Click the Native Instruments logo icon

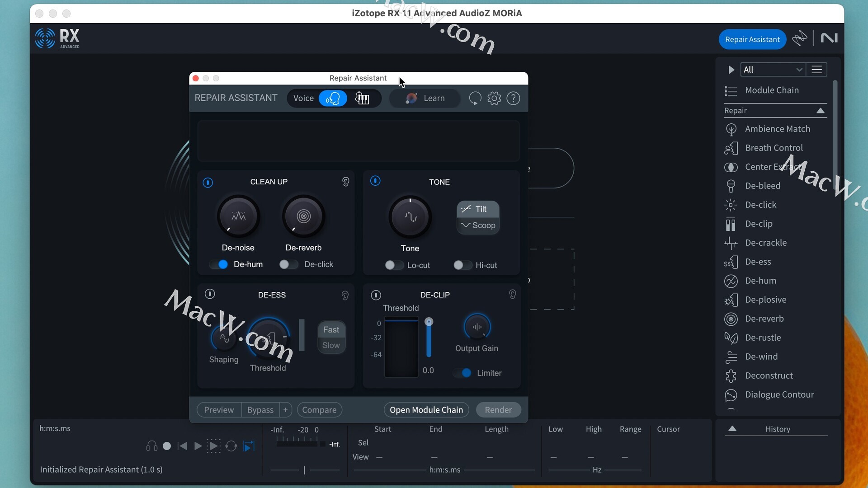coord(829,38)
